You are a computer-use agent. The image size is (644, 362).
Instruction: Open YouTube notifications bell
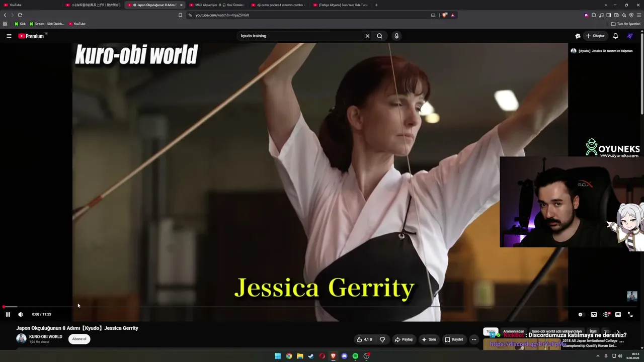[615, 36]
